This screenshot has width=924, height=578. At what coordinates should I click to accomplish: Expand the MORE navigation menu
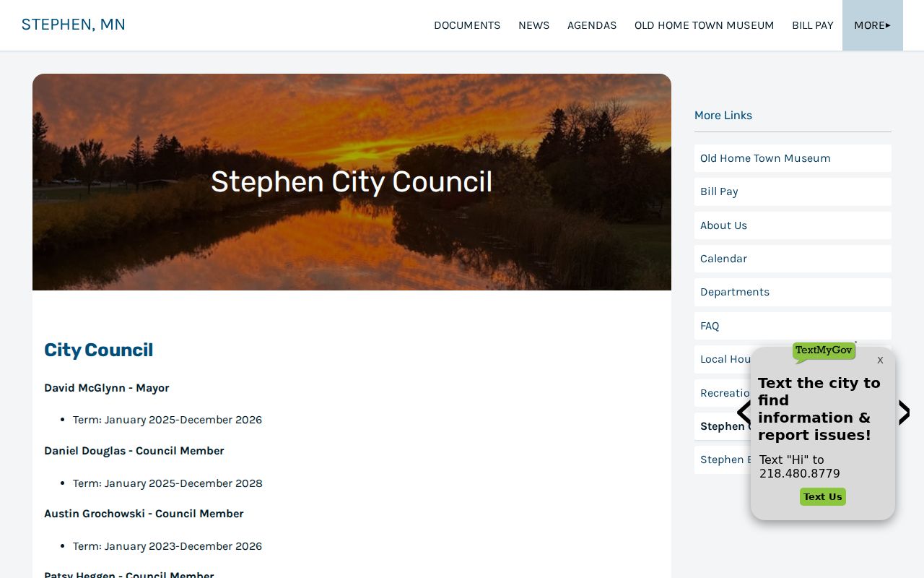click(872, 25)
